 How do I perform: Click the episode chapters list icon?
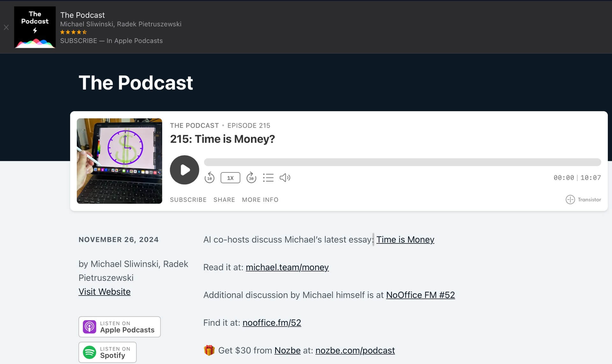click(268, 177)
